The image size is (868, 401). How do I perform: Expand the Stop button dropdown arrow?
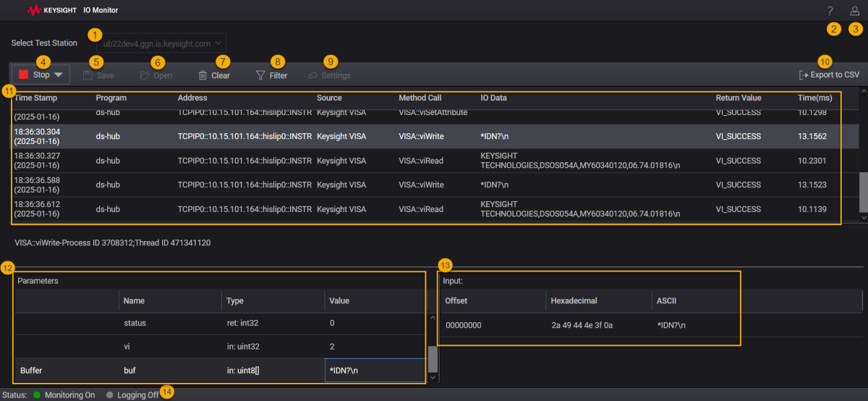[x=59, y=75]
